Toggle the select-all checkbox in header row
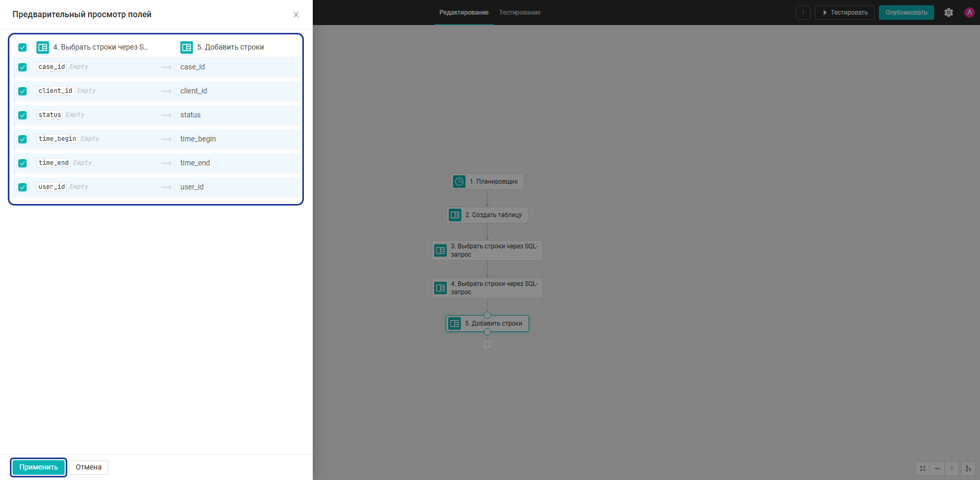 click(22, 47)
